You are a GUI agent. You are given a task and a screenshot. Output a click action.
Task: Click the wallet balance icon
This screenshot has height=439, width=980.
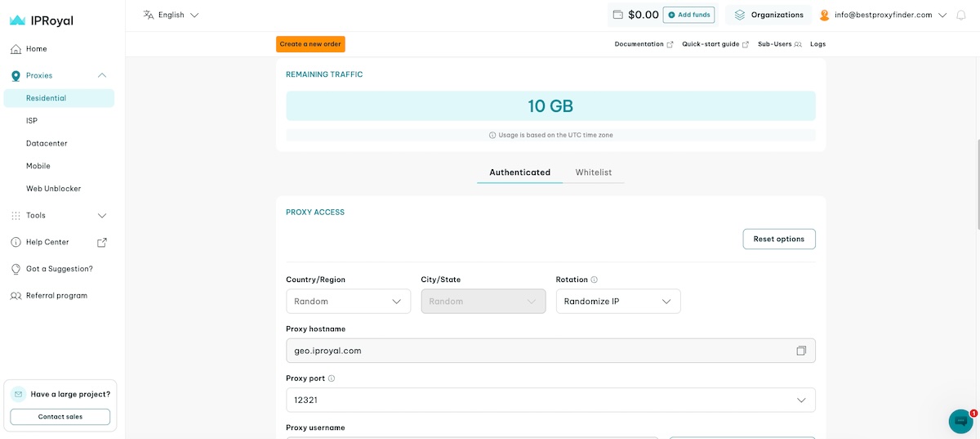tap(618, 15)
